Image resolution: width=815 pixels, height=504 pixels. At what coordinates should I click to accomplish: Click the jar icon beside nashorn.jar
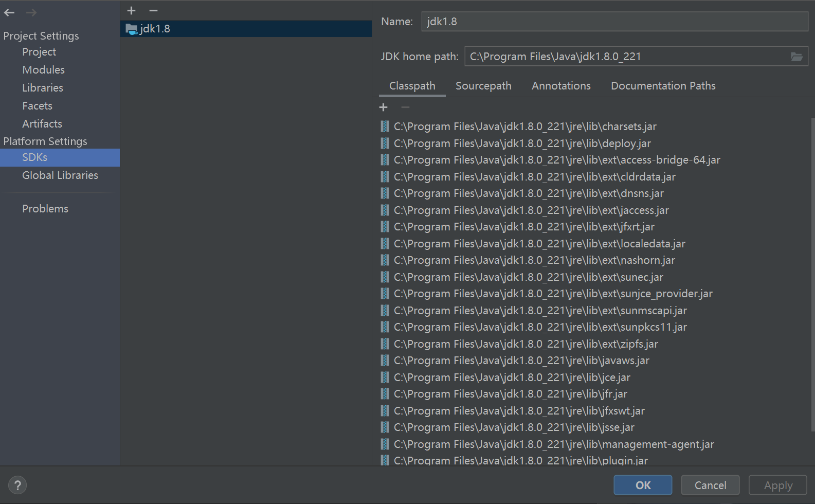click(x=385, y=260)
